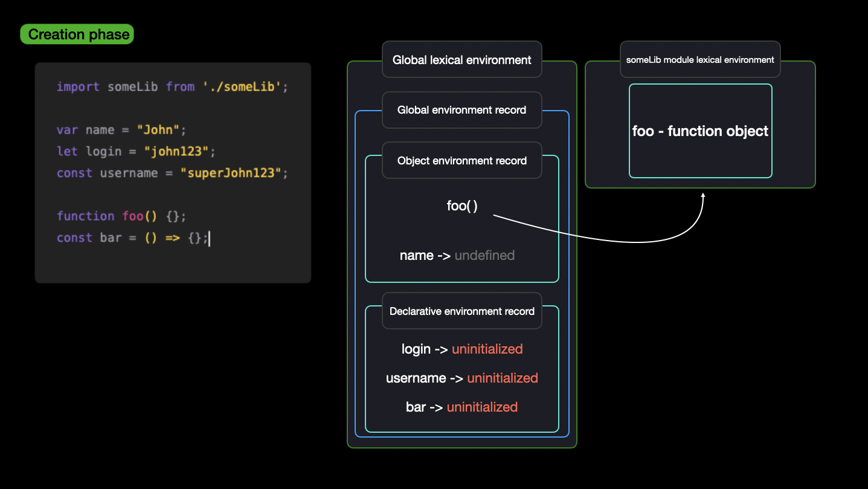
Task: Click the bar -> uninitialized entry
Action: click(462, 407)
